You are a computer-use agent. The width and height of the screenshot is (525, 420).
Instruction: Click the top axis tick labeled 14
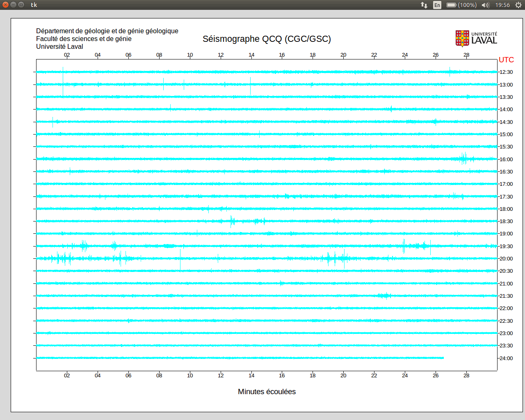(x=251, y=55)
